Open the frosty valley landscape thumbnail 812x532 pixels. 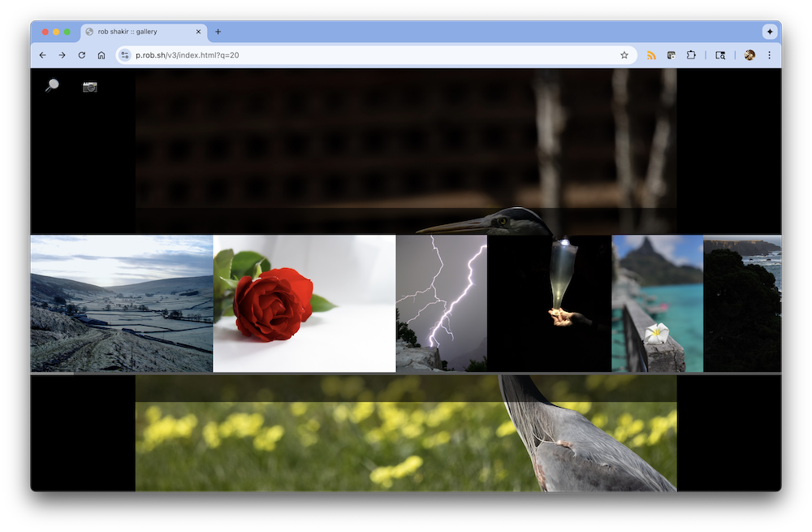tap(121, 304)
